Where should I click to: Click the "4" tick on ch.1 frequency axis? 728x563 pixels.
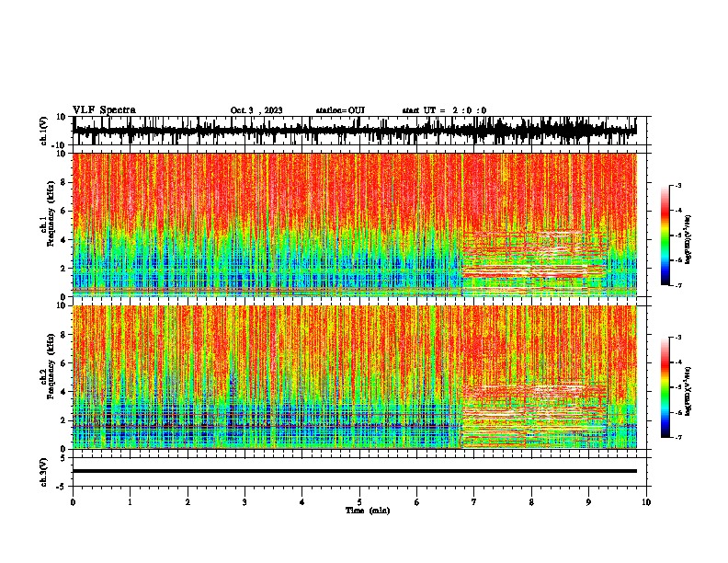(x=64, y=240)
